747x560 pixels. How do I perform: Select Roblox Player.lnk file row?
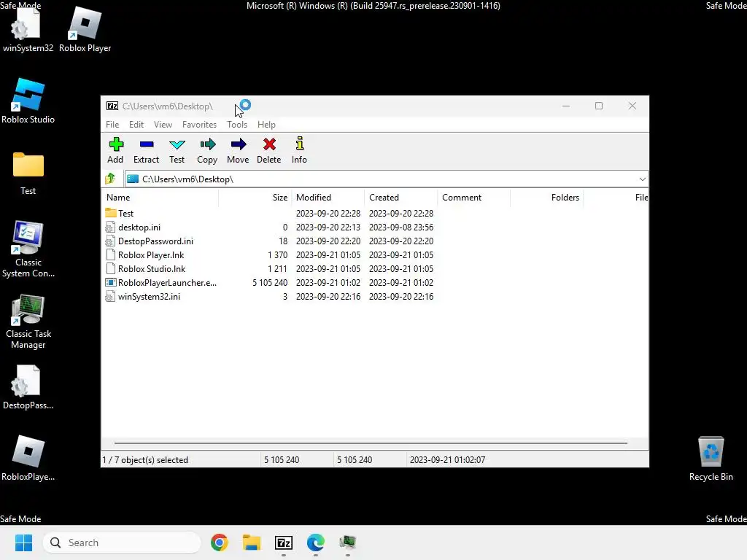coord(374,254)
